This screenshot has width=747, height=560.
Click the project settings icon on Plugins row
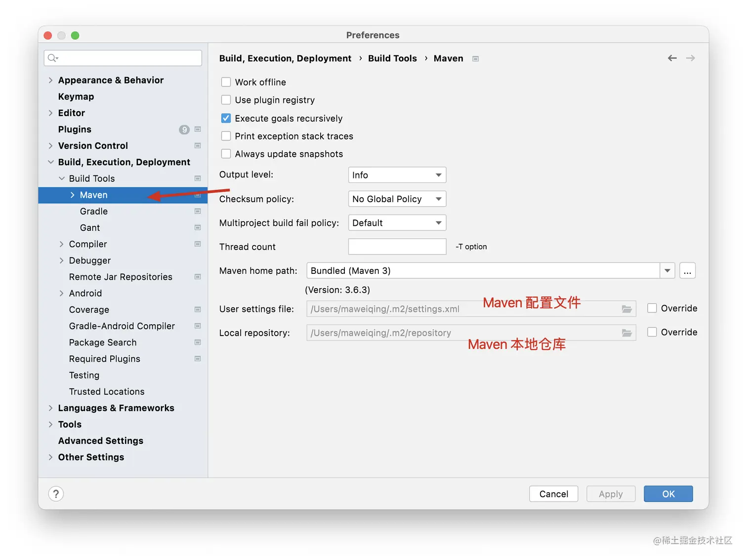click(198, 129)
